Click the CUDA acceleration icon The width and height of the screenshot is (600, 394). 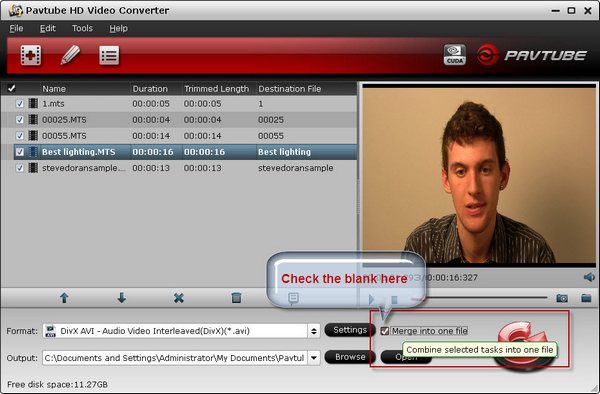(455, 55)
